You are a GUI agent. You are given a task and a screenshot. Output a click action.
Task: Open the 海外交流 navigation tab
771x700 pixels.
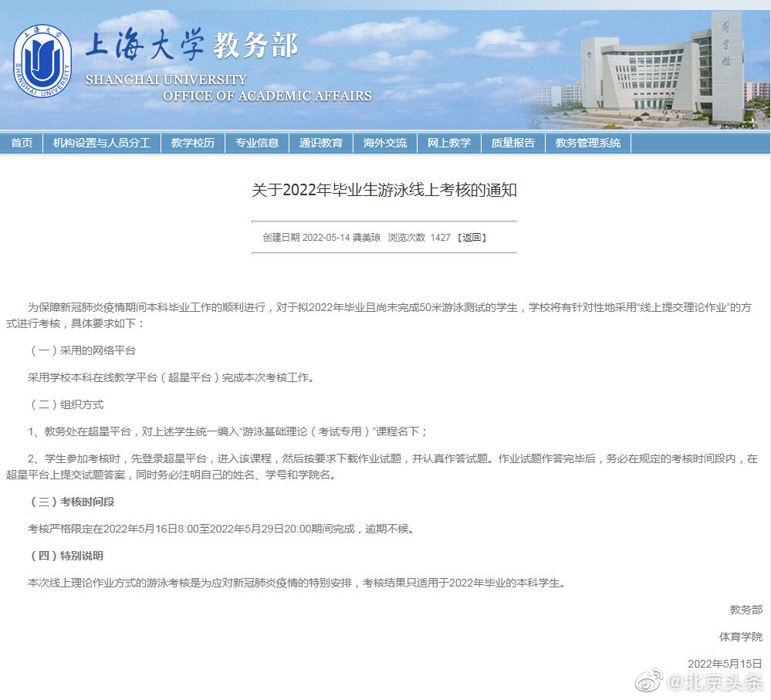[x=385, y=143]
